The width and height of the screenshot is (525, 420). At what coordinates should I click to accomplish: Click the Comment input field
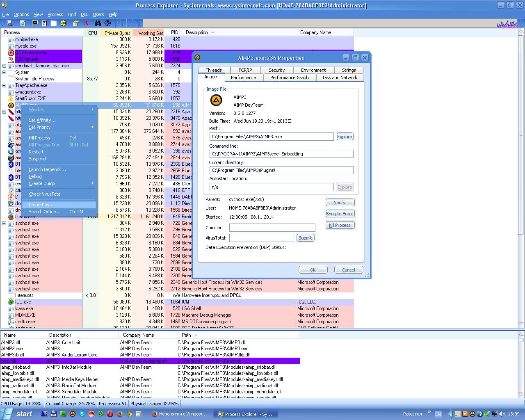pyautogui.click(x=272, y=228)
